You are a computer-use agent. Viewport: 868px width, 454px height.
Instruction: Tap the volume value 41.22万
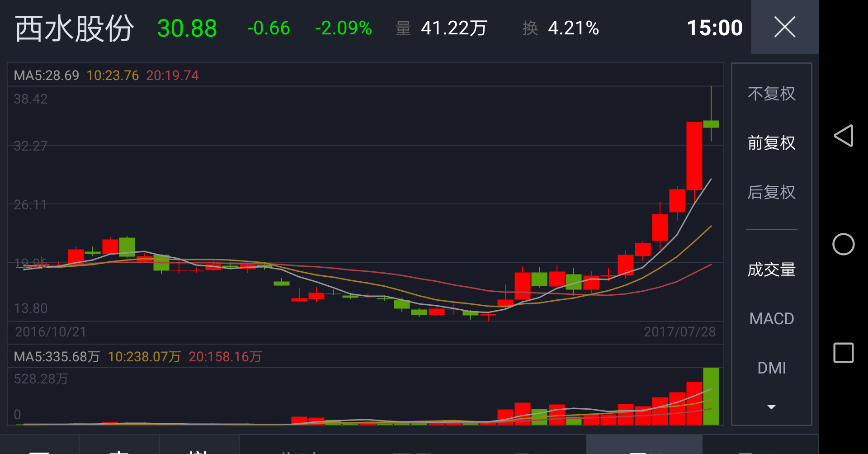pyautogui.click(x=454, y=28)
